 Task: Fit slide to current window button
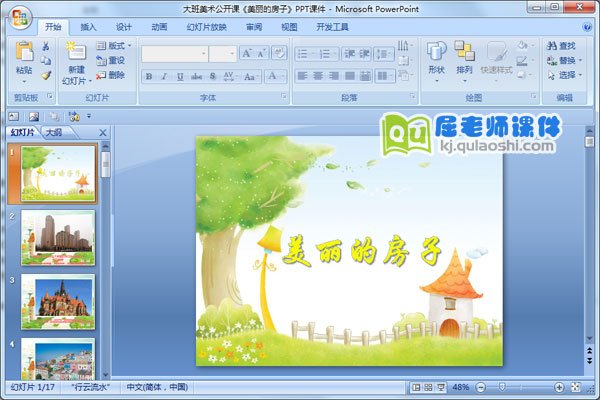point(576,387)
